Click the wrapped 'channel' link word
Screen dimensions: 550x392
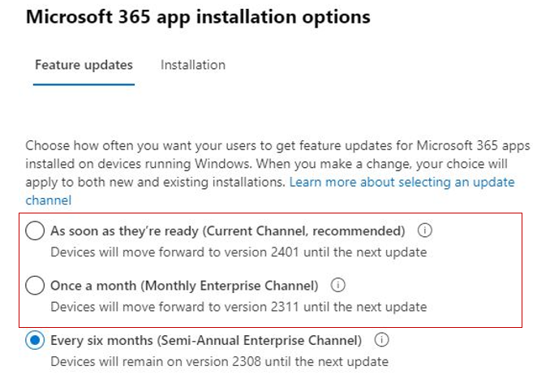[48, 200]
